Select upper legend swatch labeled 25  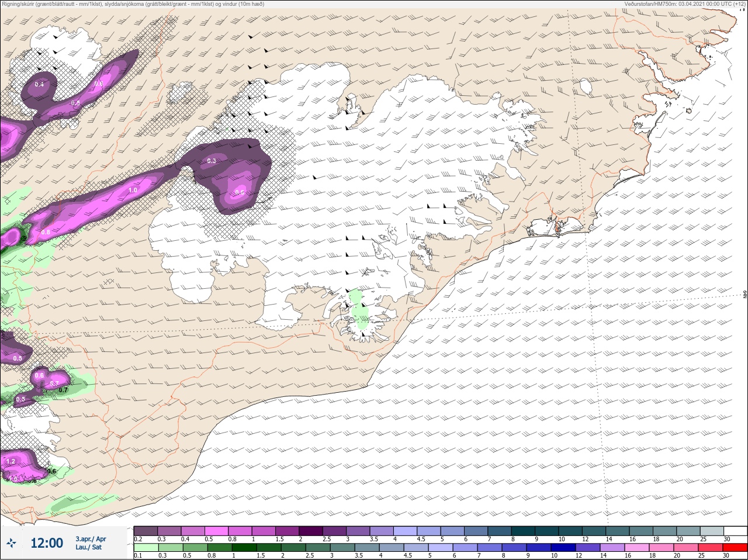coord(712,530)
